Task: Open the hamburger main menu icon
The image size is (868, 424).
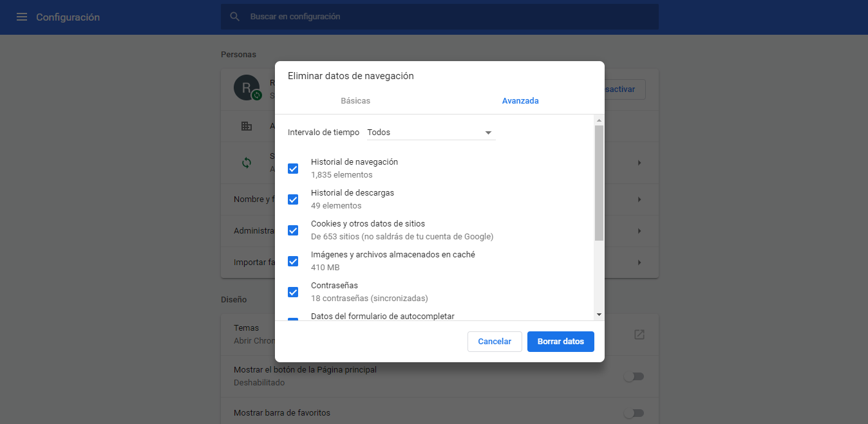Action: coord(22,17)
